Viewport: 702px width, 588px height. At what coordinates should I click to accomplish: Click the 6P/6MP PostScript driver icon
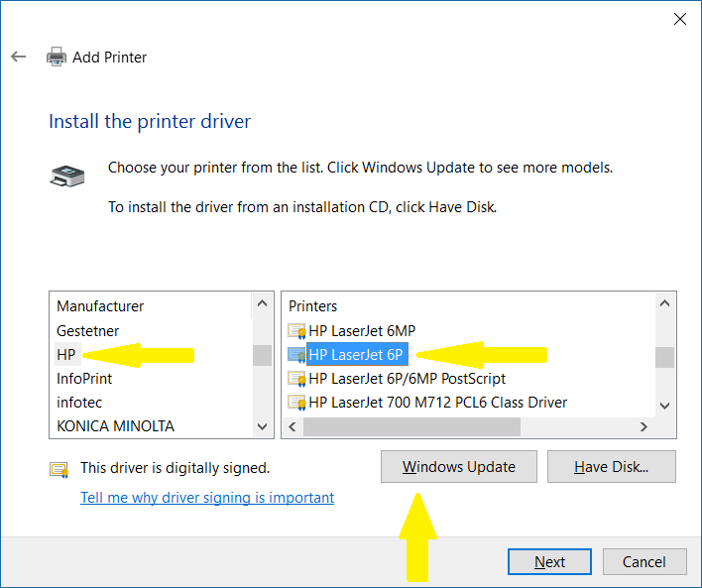pos(296,379)
